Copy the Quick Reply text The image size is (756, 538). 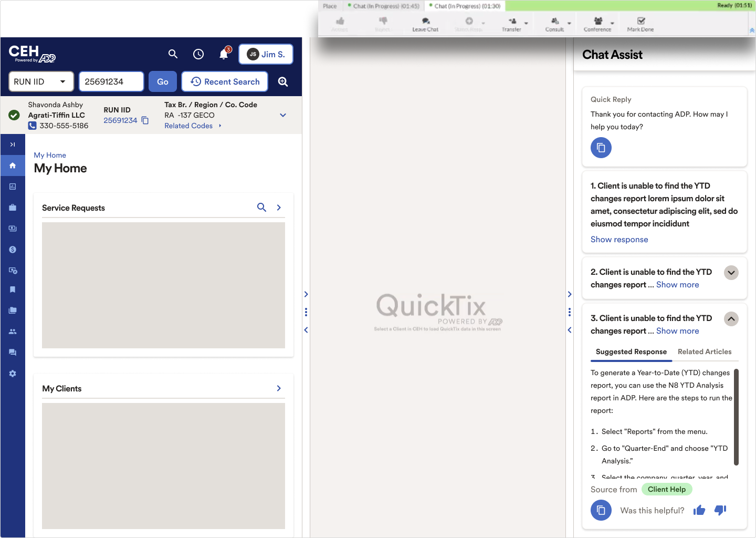601,148
